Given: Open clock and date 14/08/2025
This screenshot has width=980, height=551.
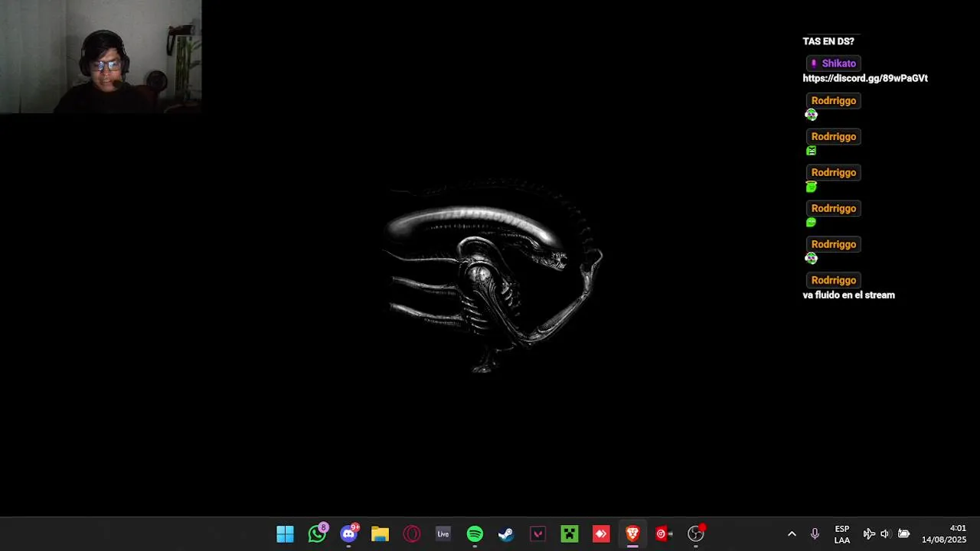Looking at the screenshot, I should 944,534.
